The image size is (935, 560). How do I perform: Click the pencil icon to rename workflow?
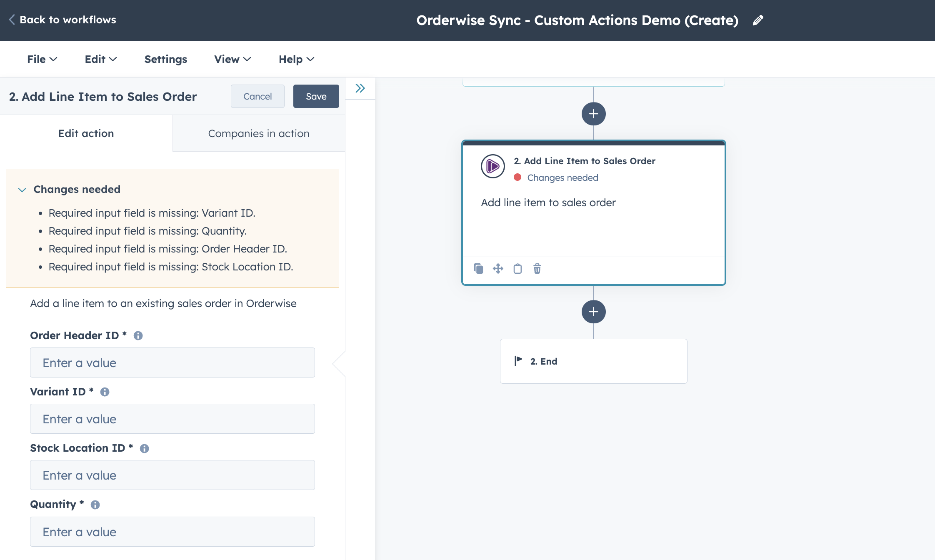758,20
